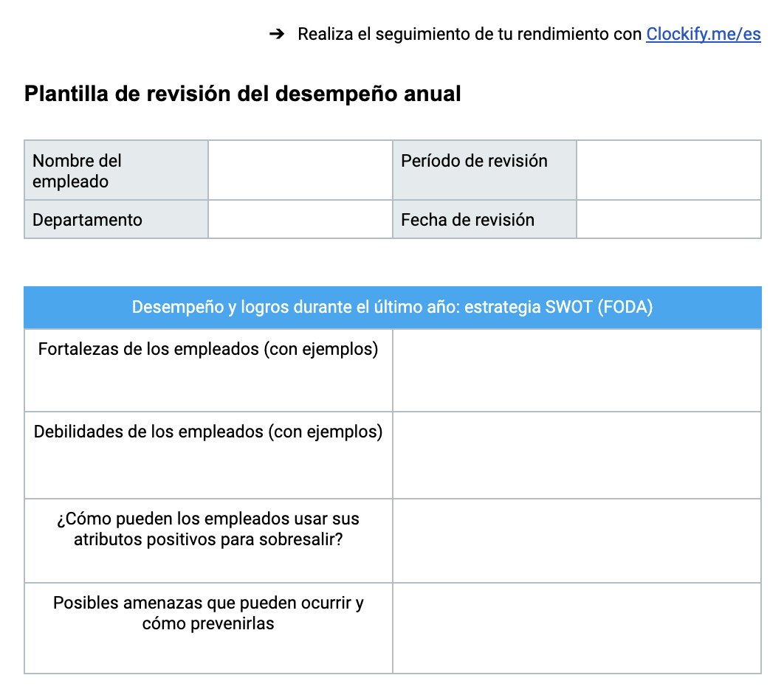The width and height of the screenshot is (784, 692).
Task: Click the empty Nombre del empleado value cell
Action: (x=300, y=170)
